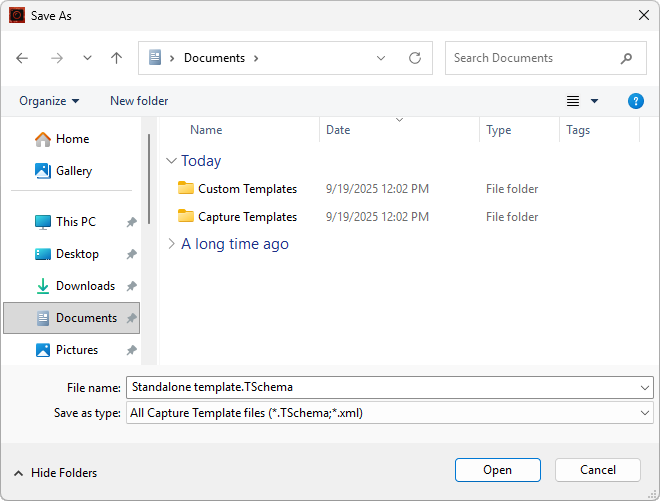The image size is (660, 501).
Task: Click New folder in the toolbar
Action: 139,101
